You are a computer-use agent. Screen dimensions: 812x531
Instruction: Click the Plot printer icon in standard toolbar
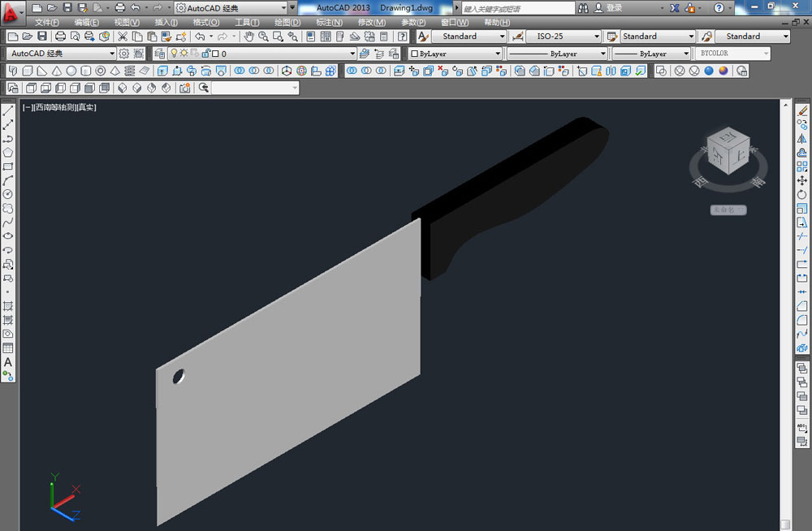(x=61, y=37)
